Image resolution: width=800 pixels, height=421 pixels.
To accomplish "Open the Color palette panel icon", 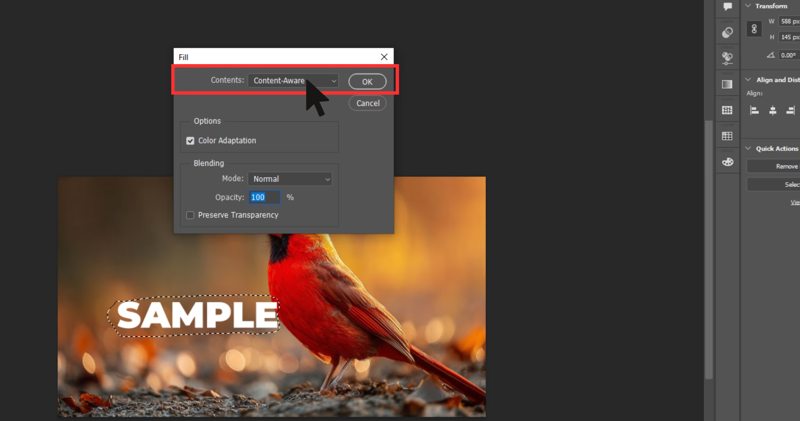I will point(727,162).
